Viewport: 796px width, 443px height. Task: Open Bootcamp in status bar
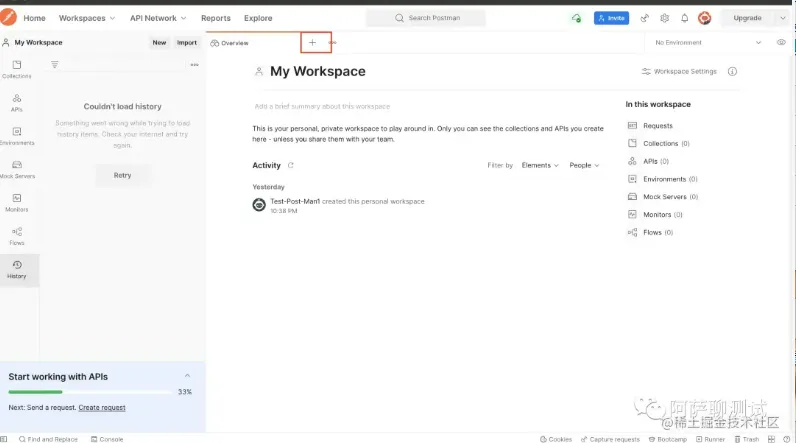(668, 439)
